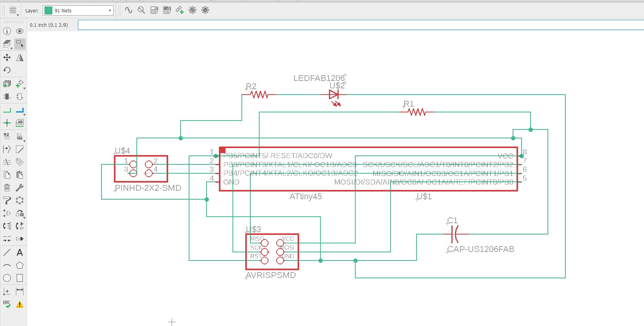Click the Add Part tool
The width and height of the screenshot is (644, 326).
coord(7,84)
